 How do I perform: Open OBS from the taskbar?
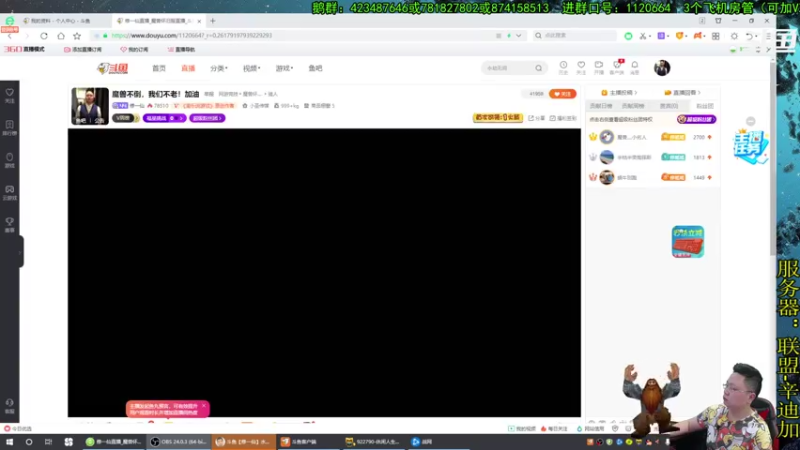click(179, 442)
